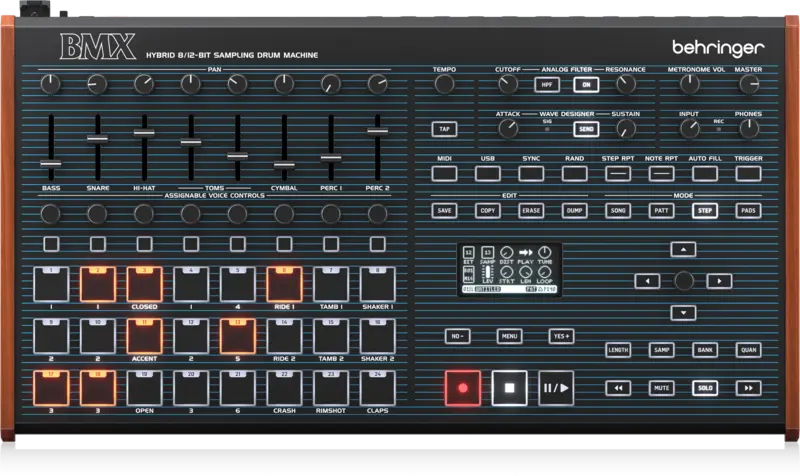This screenshot has width=800, height=476.
Task: Click the PERC 2 channel fader
Action: point(378,131)
